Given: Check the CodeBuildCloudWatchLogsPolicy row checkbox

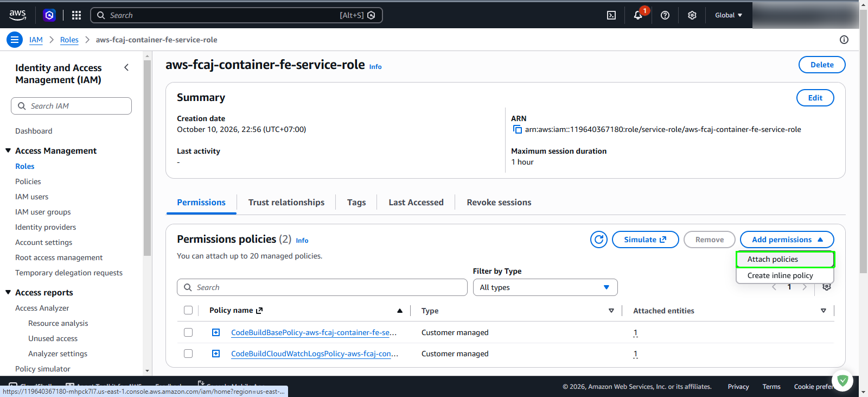Looking at the screenshot, I should [188, 354].
